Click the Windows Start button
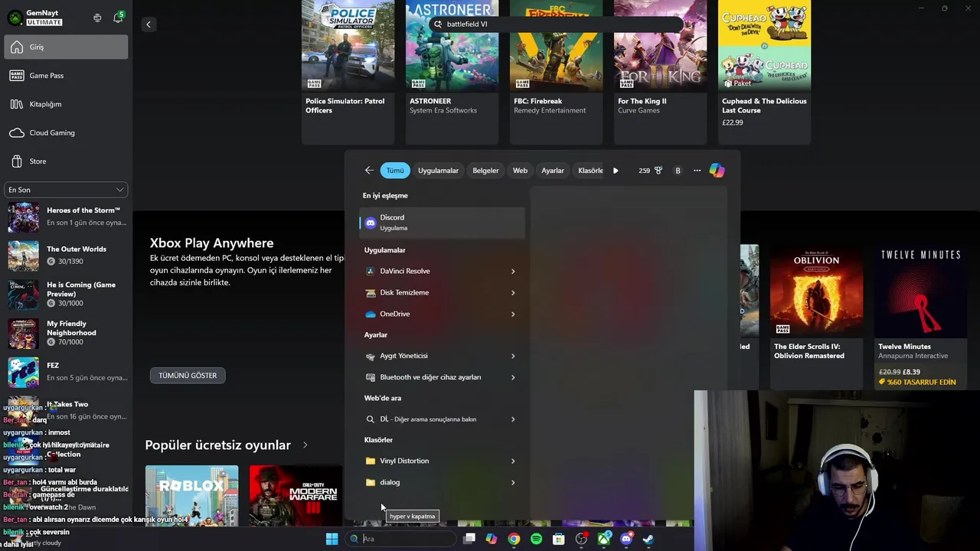The width and height of the screenshot is (980, 551). coord(332,539)
